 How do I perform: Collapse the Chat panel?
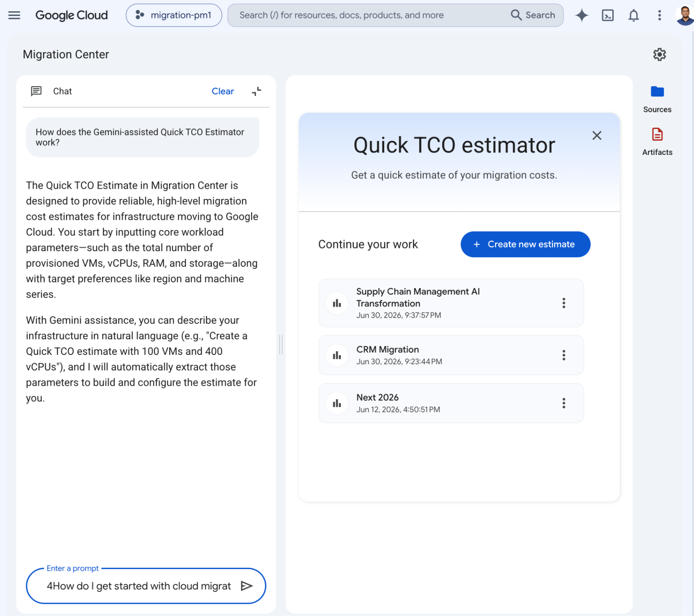tap(257, 91)
